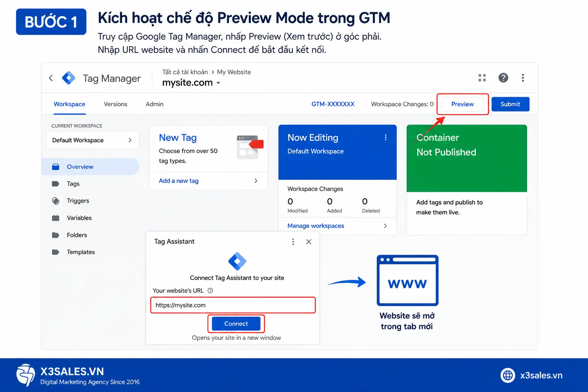The height and width of the screenshot is (392, 588).
Task: Expand the Default Workspace selector chevron
Action: click(x=130, y=140)
